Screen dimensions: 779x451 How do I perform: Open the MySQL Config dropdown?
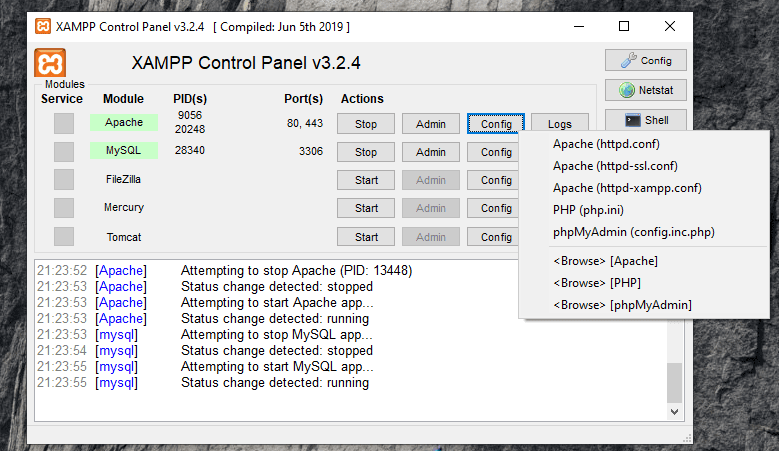click(x=493, y=152)
